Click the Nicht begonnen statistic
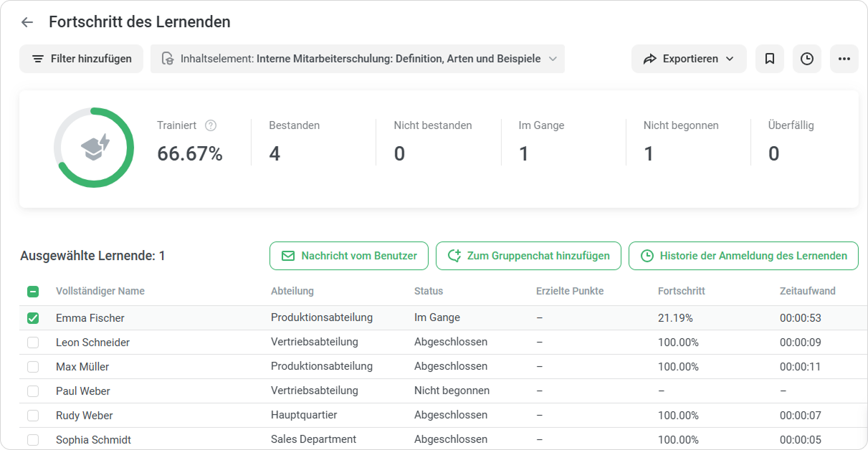This screenshot has height=450, width=868. [x=681, y=141]
